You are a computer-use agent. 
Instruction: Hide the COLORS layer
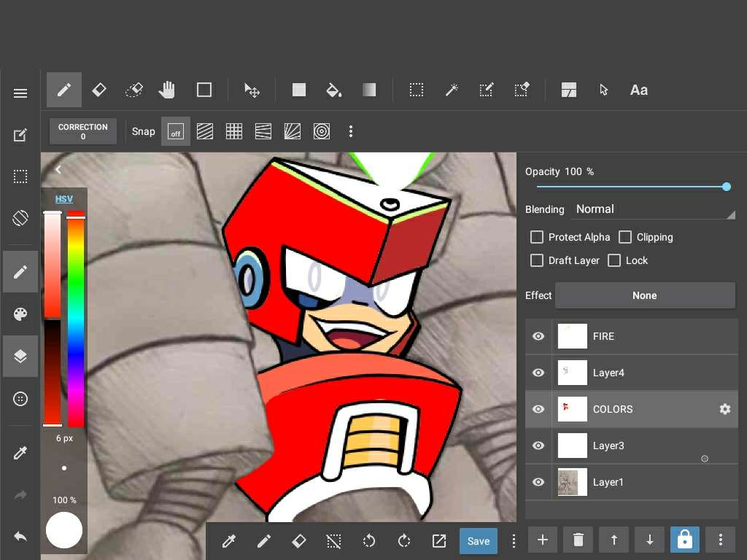tap(538, 409)
